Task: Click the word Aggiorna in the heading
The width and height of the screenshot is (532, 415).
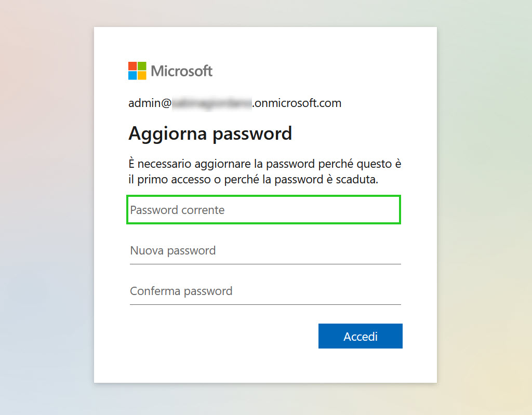Action: [x=168, y=133]
